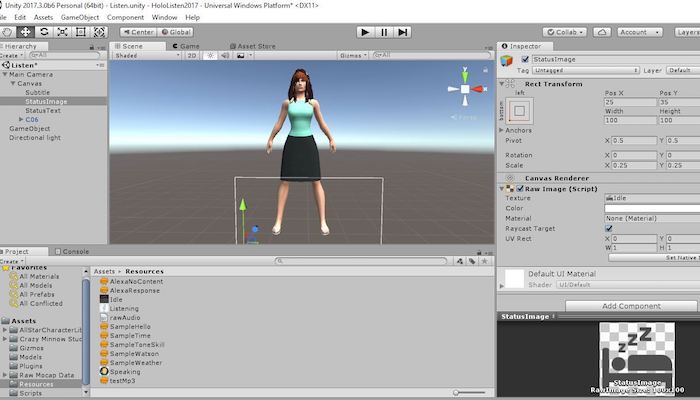Screen dimensions: 700x400
Task: Select the Move tool
Action: [x=25, y=32]
